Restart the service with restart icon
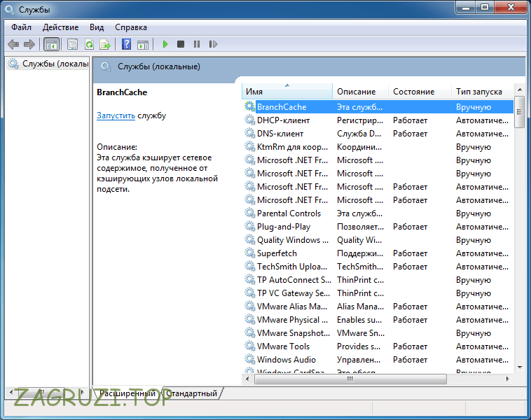 (213, 44)
